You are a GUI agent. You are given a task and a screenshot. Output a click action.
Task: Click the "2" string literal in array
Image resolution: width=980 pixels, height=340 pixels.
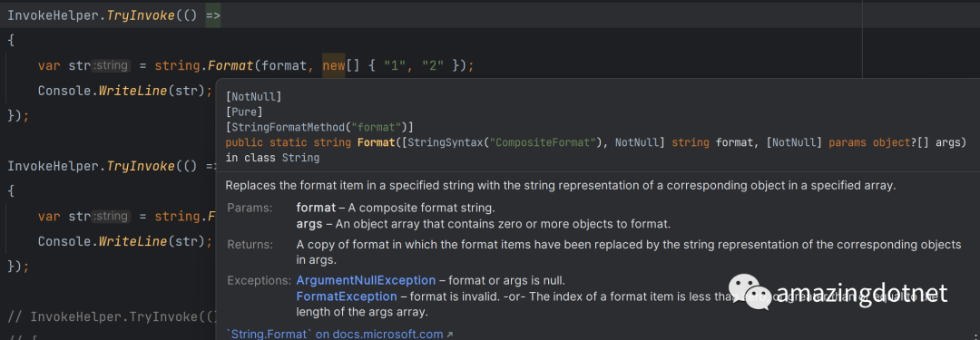434,65
